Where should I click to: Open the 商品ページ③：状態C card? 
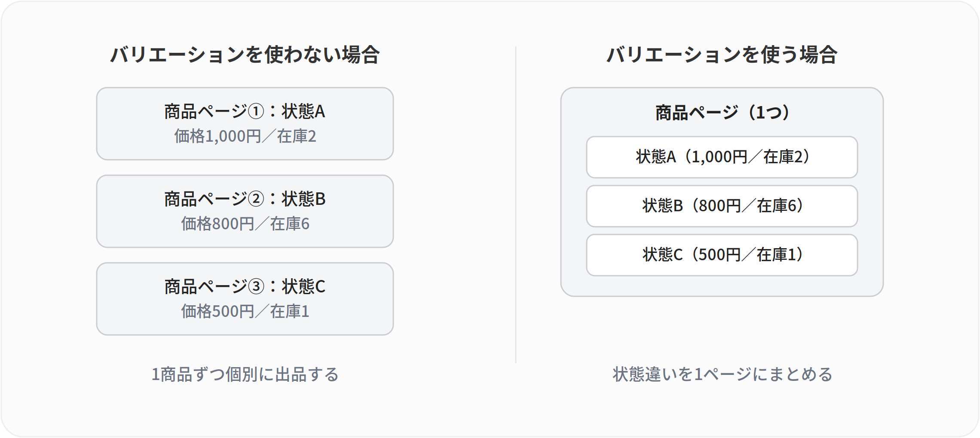pyautogui.click(x=245, y=299)
